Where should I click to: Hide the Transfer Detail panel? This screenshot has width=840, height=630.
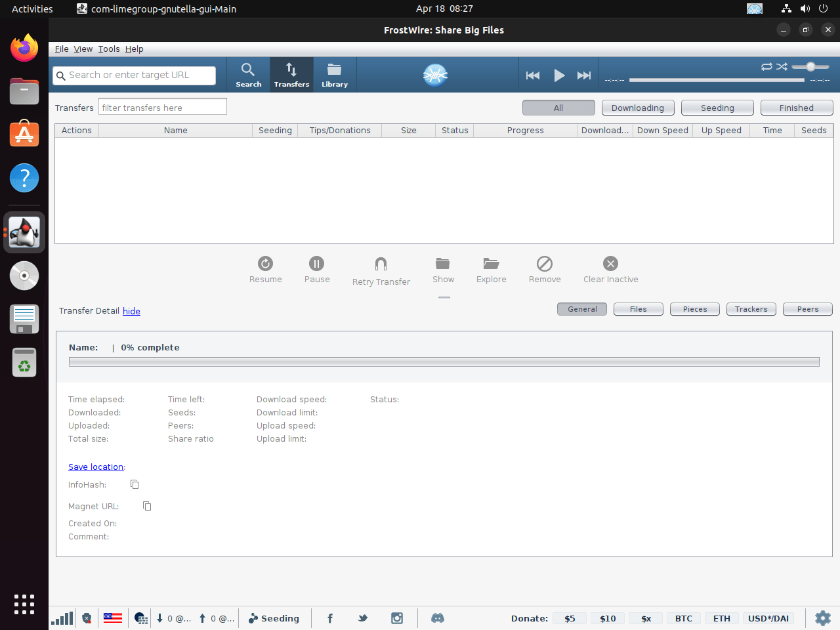tap(131, 311)
